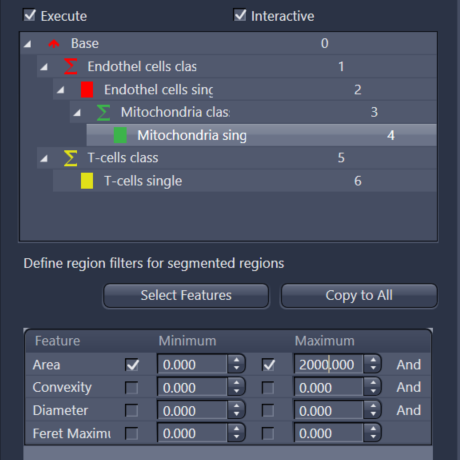Click the And operator in Convexity row

tap(409, 387)
